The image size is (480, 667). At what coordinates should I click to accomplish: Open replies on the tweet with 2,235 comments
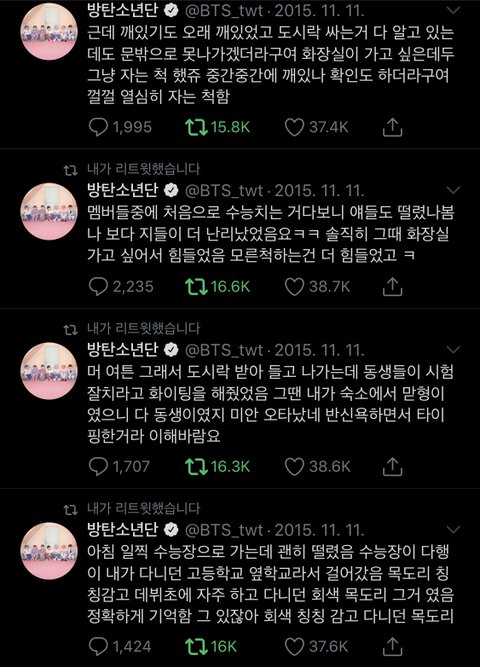[x=98, y=287]
